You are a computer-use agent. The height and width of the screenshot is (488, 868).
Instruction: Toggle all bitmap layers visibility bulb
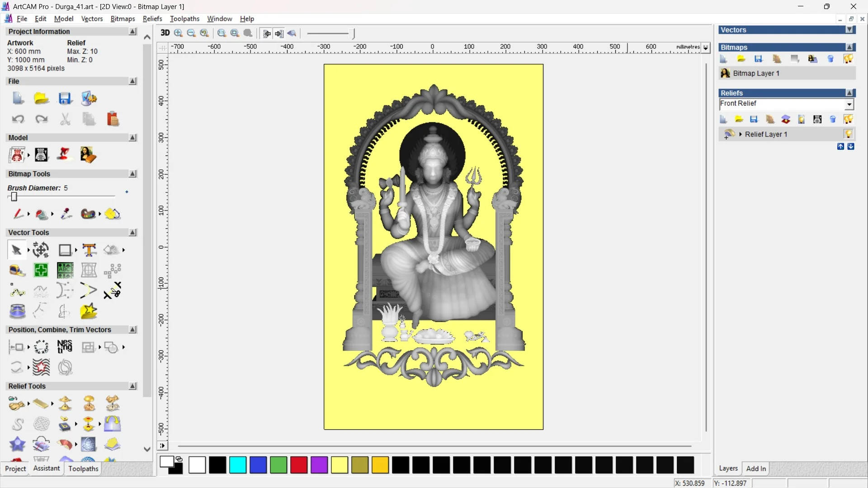pos(848,59)
